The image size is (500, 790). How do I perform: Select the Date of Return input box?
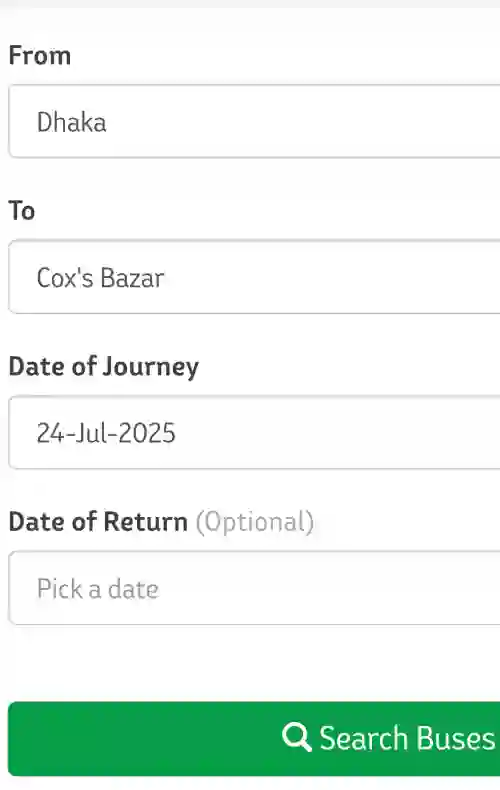point(255,588)
